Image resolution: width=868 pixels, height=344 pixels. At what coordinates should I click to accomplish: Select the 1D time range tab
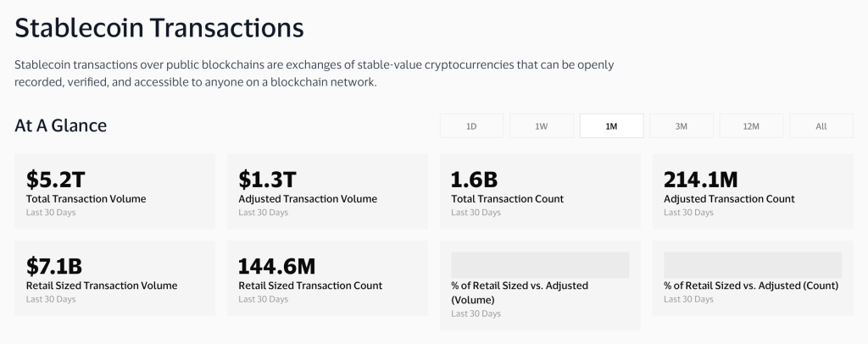(471, 125)
